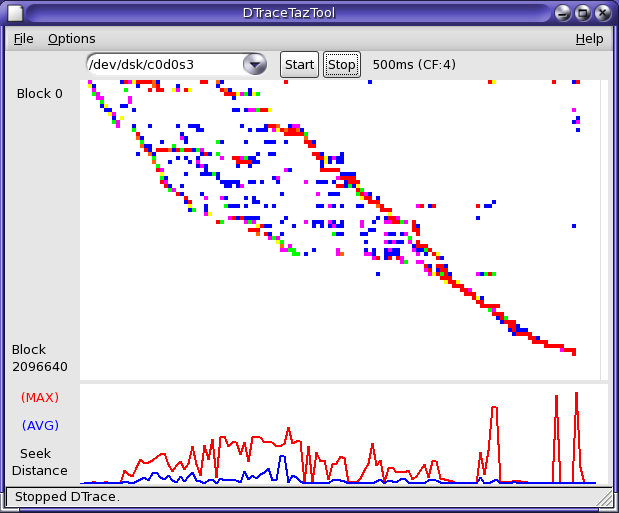Maximize the DTraceTazTool window
Image resolution: width=619 pixels, height=513 pixels.
(585, 13)
